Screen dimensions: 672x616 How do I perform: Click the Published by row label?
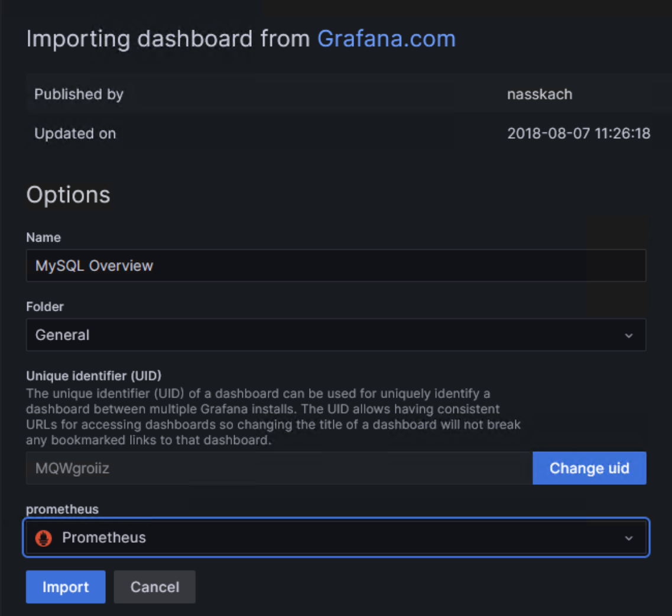pyautogui.click(x=79, y=94)
